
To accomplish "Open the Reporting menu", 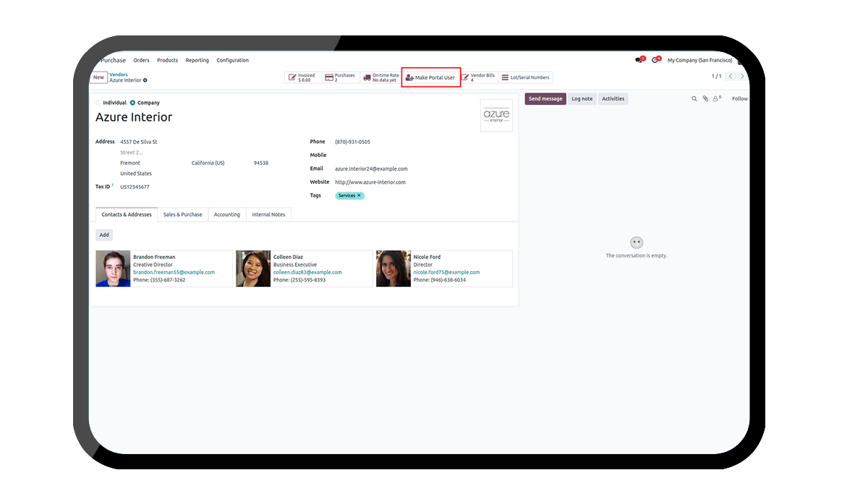I will point(197,61).
